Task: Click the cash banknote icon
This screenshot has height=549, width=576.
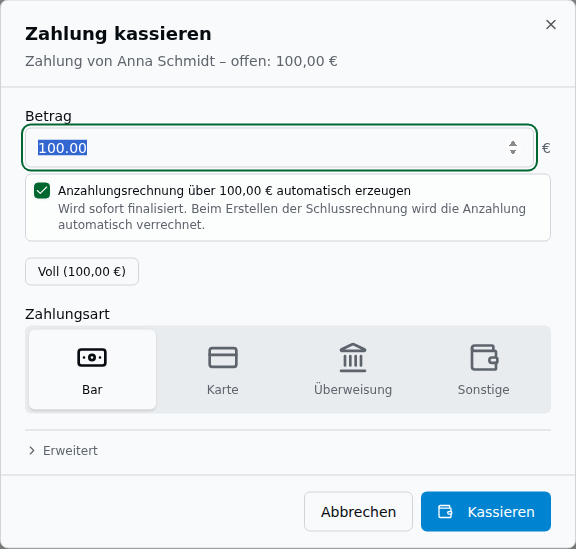Action: [x=92, y=357]
